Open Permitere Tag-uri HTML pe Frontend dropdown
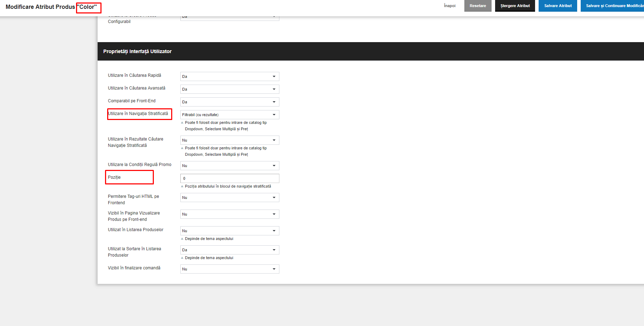The image size is (644, 326). click(x=230, y=198)
